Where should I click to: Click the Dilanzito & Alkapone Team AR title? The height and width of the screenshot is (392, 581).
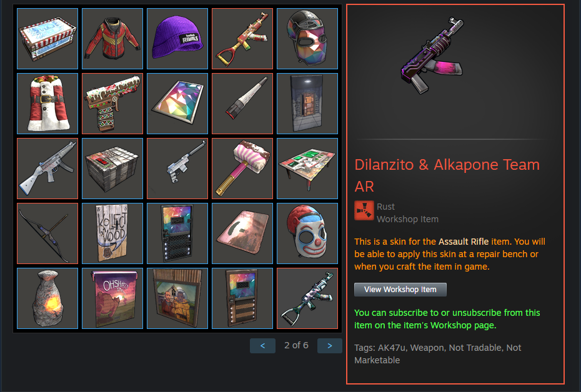(x=447, y=175)
